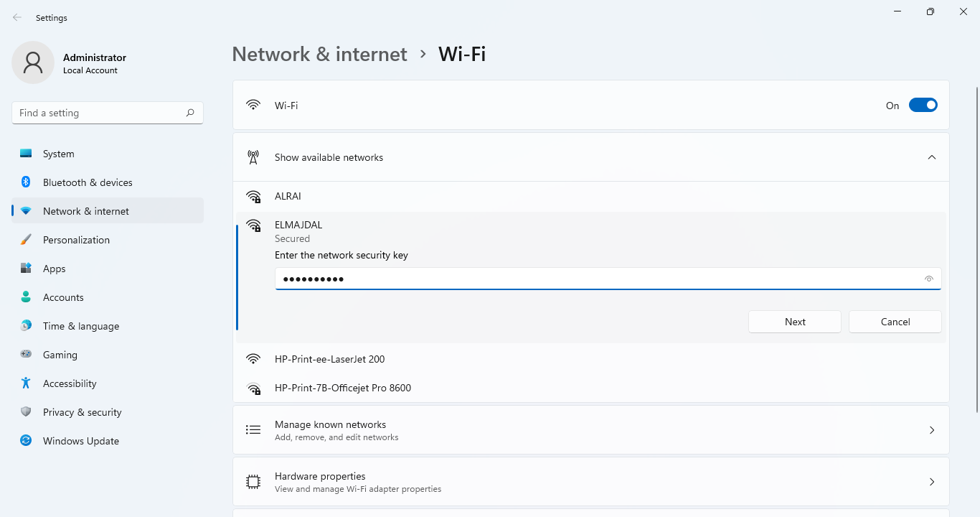Click the Wi-Fi signal icon
This screenshot has width=980, height=517.
(253, 104)
